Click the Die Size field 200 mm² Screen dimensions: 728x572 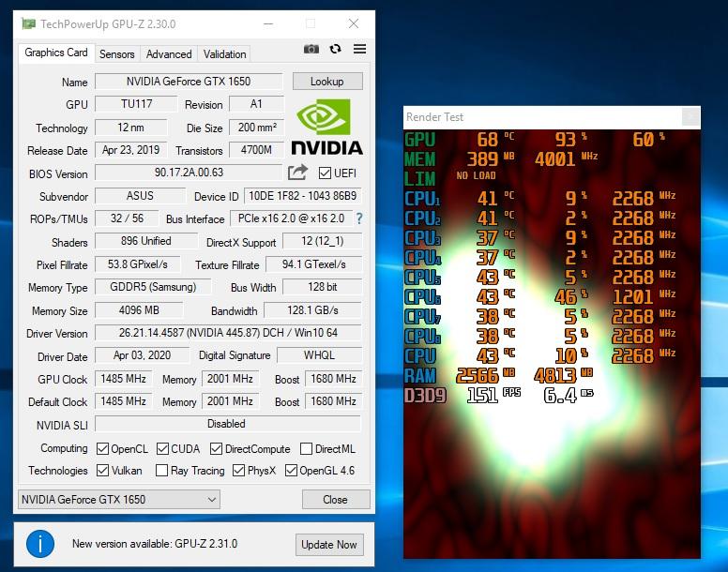click(x=257, y=128)
